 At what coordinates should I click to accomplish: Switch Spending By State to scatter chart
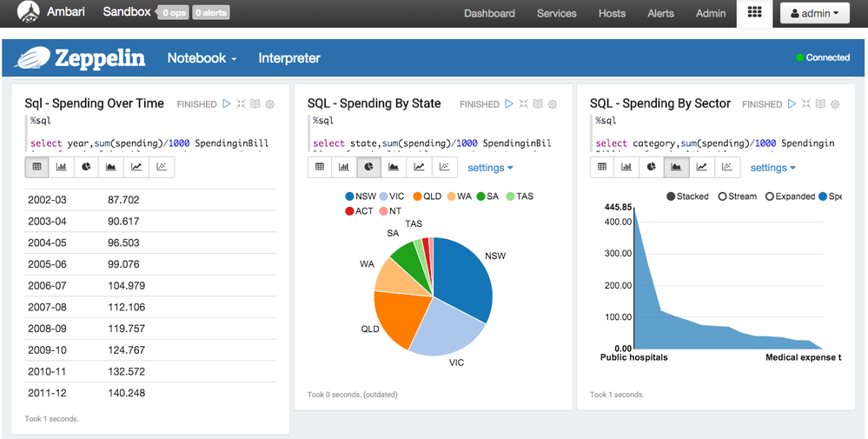tap(445, 167)
